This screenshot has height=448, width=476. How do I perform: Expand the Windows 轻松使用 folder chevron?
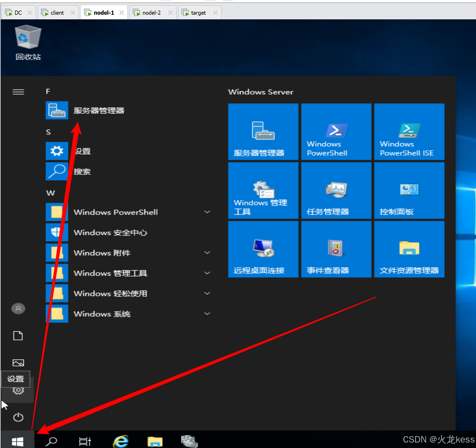(x=207, y=293)
